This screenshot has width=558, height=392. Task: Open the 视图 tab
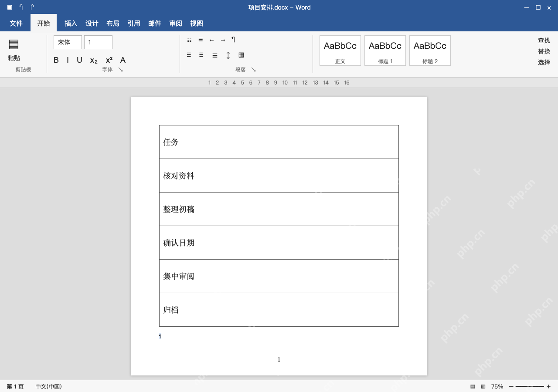(x=197, y=24)
